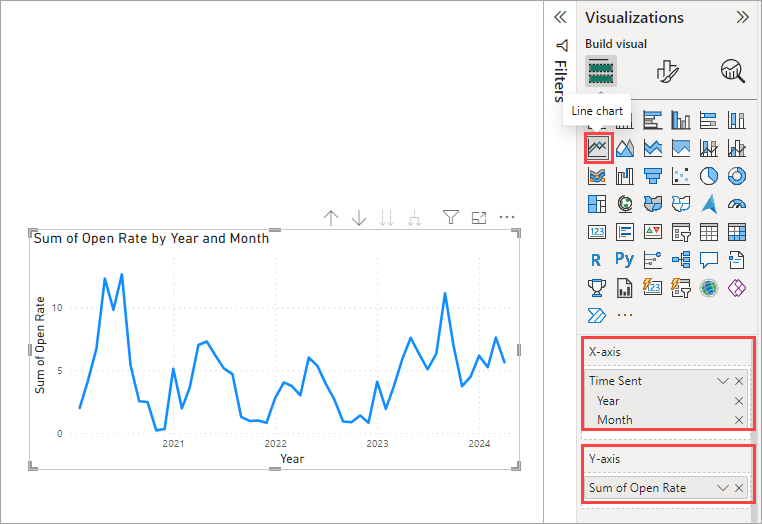
Task: Select the Power Apps visual icon
Action: [x=737, y=288]
